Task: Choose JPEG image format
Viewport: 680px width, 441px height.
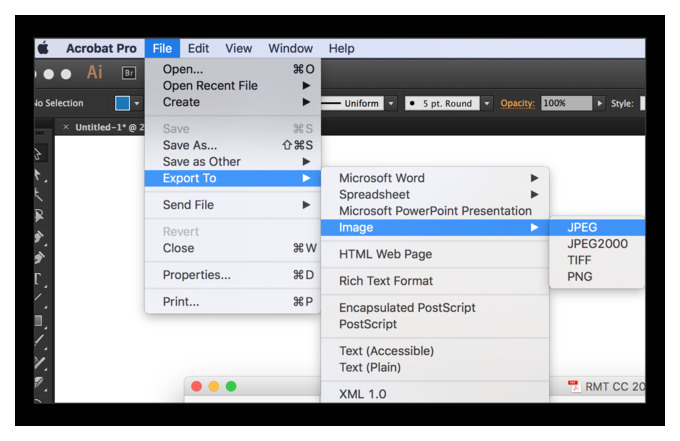Action: pos(597,228)
